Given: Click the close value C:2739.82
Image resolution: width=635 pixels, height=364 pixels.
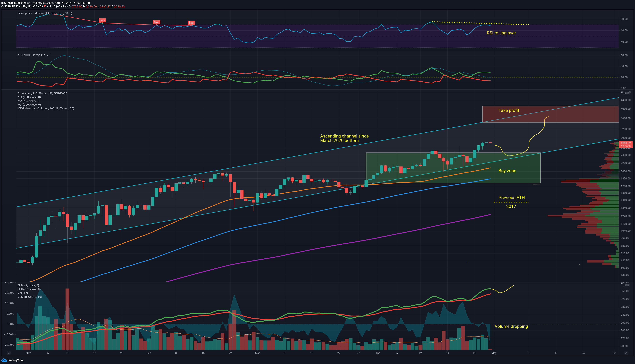Looking at the screenshot, I should click(118, 7).
